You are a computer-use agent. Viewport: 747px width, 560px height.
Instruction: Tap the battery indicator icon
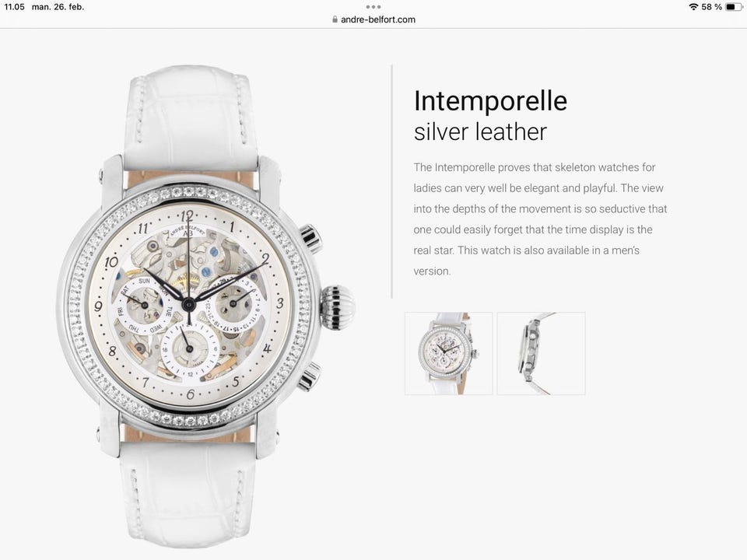click(x=733, y=7)
